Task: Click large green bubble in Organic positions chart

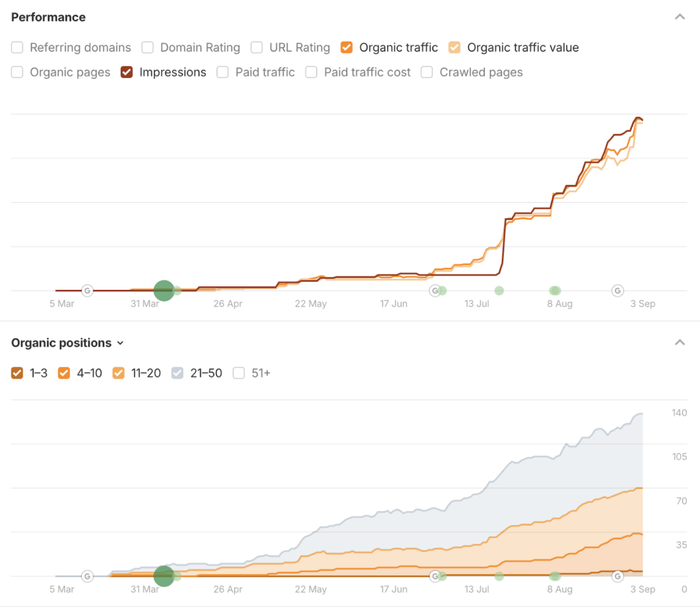Action: point(163,576)
